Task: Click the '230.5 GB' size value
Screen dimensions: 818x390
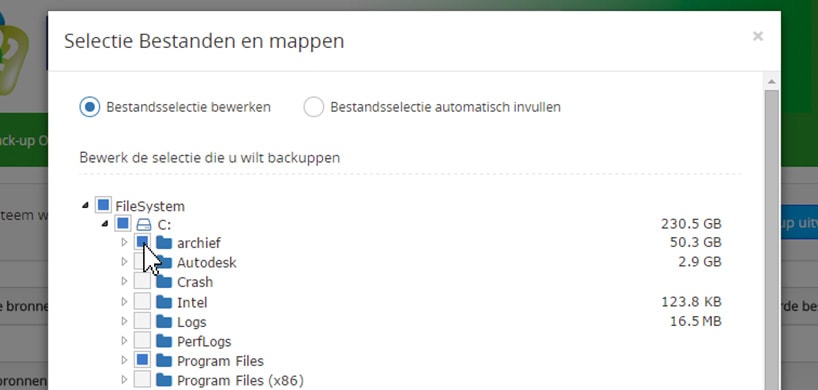Action: 691,224
